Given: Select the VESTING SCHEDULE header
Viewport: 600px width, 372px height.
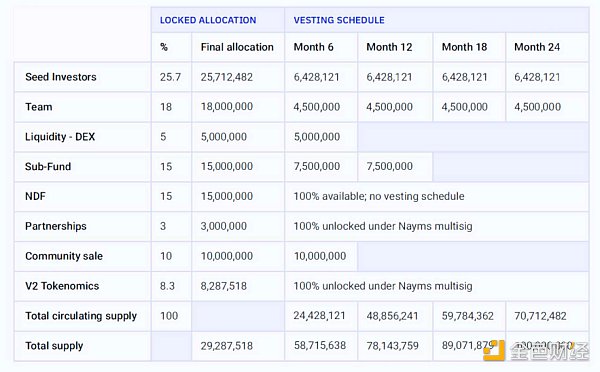Looking at the screenshot, I should [339, 20].
